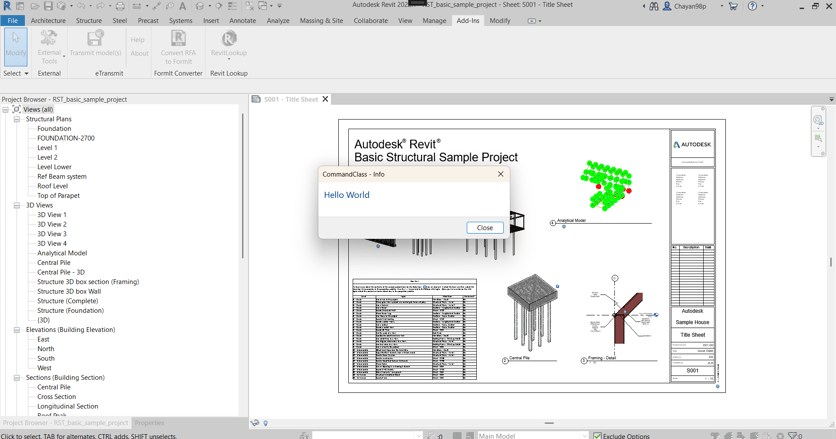The width and height of the screenshot is (836, 439).
Task: Click the Open file icon in quick access toolbar
Action: 35,6
